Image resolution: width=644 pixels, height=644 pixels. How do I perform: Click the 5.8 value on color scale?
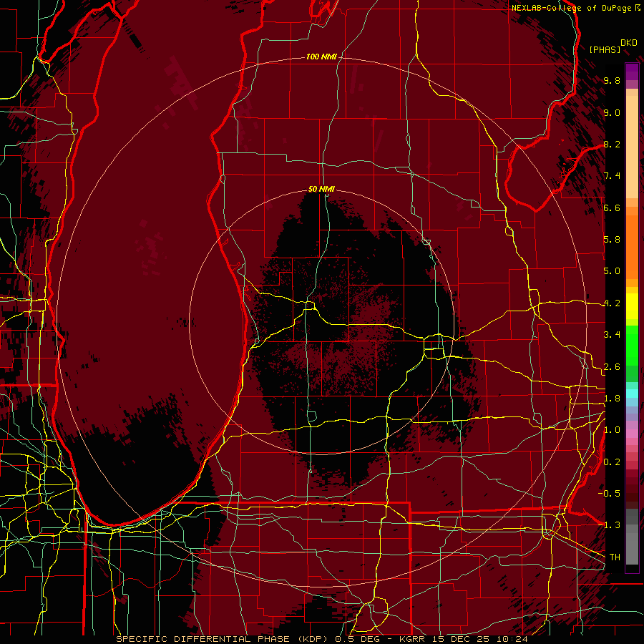[x=612, y=240]
